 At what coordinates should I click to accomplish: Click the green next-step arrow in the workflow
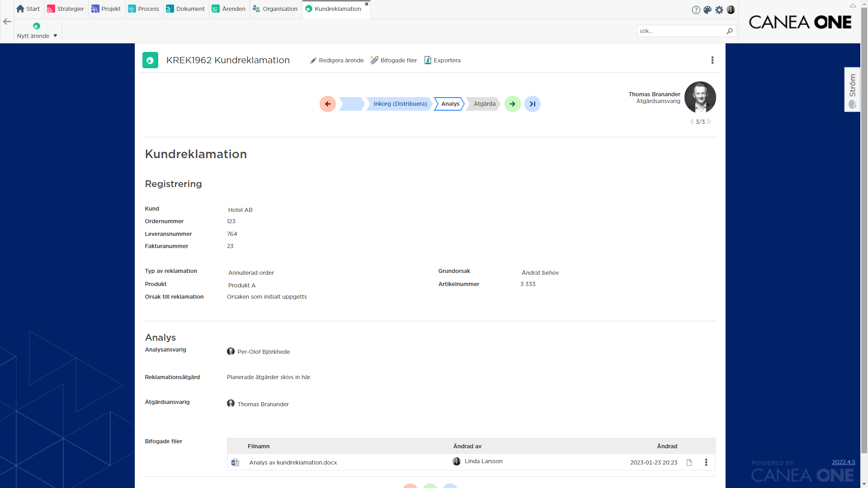click(512, 104)
